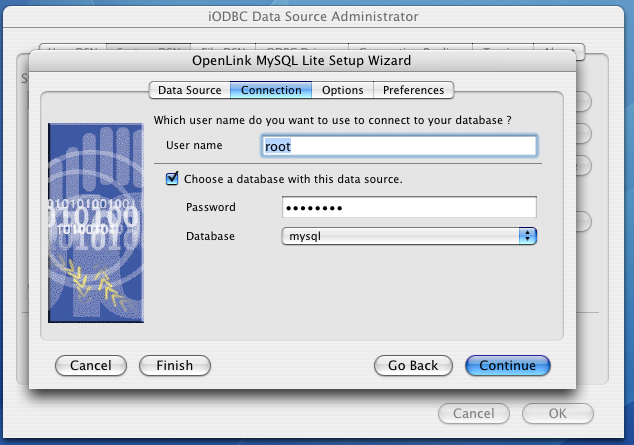Open the Options tab
Screen dimensions: 634x445
pyautogui.click(x=342, y=90)
